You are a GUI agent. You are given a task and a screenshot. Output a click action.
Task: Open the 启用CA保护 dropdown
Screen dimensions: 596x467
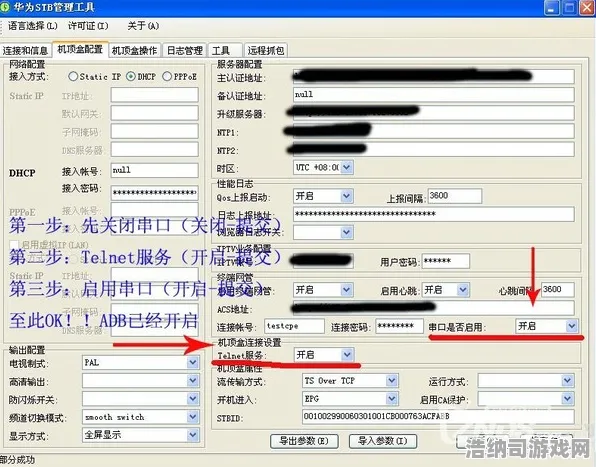567,399
